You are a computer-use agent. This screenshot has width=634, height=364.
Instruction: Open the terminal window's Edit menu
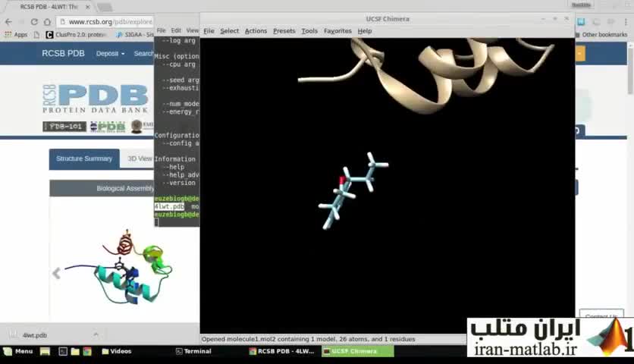176,30
